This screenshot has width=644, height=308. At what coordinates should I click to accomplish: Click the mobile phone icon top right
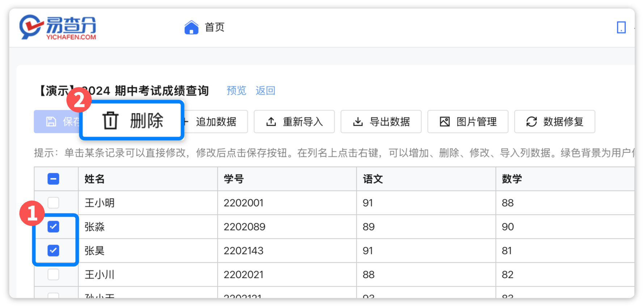pyautogui.click(x=621, y=27)
